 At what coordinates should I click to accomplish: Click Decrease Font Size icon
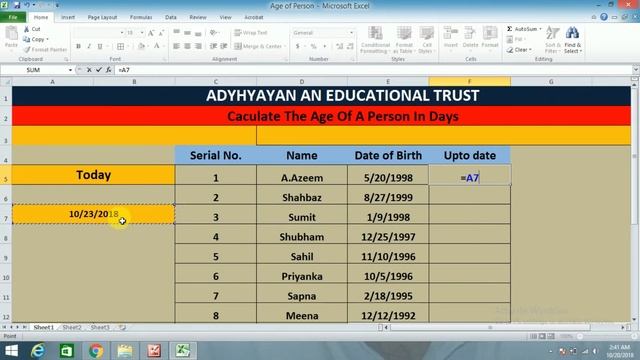point(161,33)
